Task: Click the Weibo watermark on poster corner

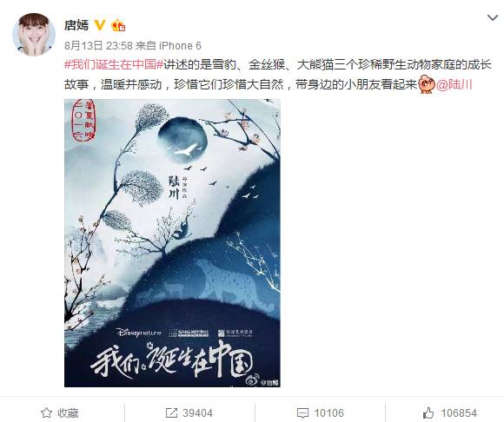Action: [263, 380]
